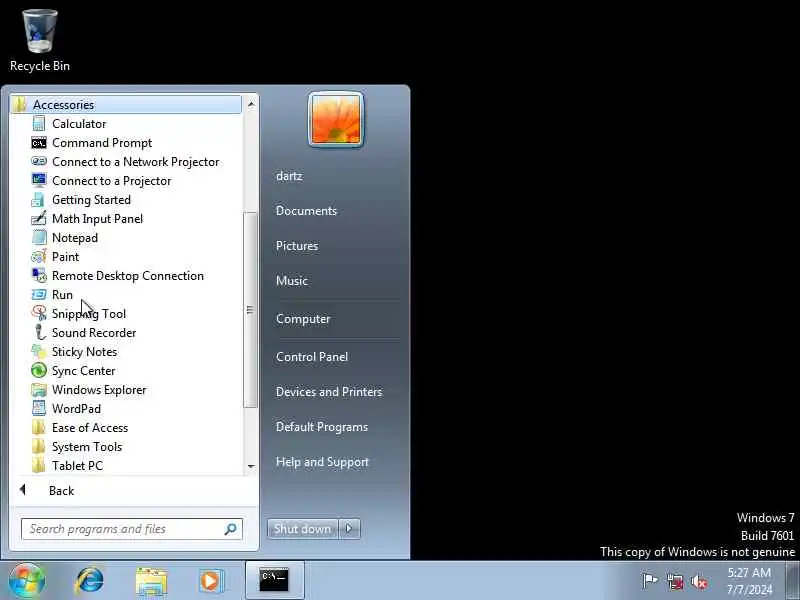Click the Run icon
The width and height of the screenshot is (800, 600).
pyautogui.click(x=39, y=294)
